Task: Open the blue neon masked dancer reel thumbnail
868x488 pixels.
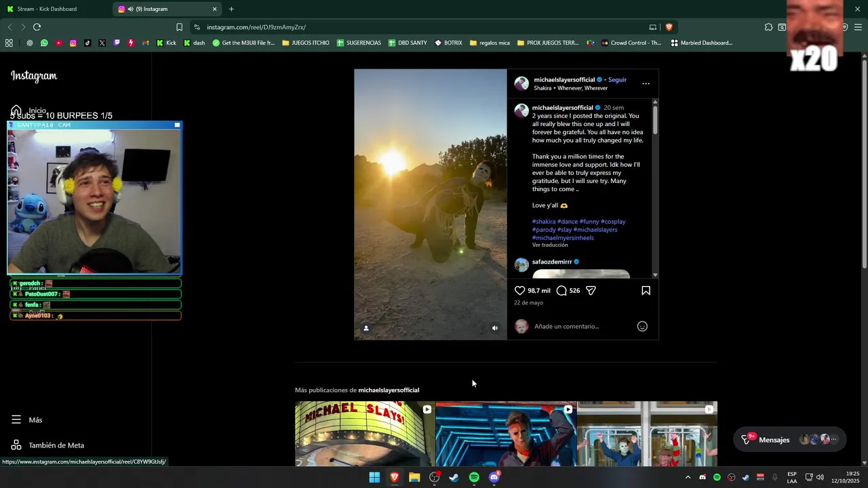Action: (x=506, y=434)
